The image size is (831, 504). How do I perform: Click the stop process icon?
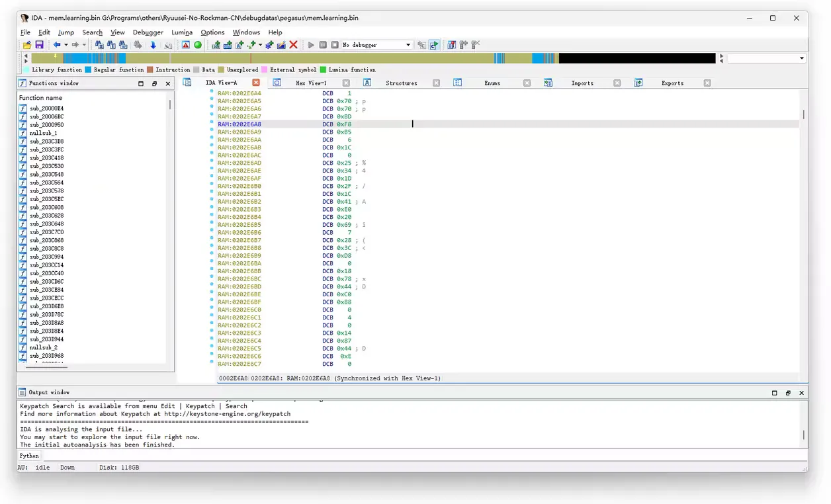coord(335,45)
